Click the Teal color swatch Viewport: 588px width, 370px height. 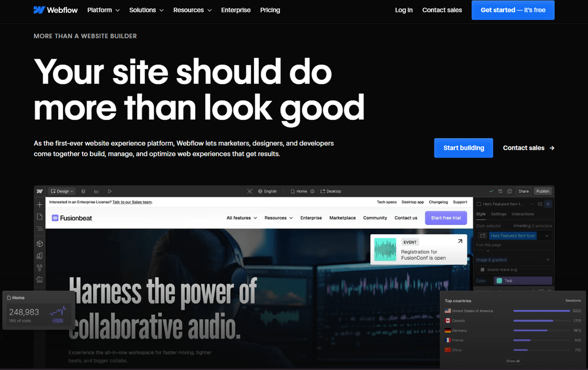click(x=499, y=281)
